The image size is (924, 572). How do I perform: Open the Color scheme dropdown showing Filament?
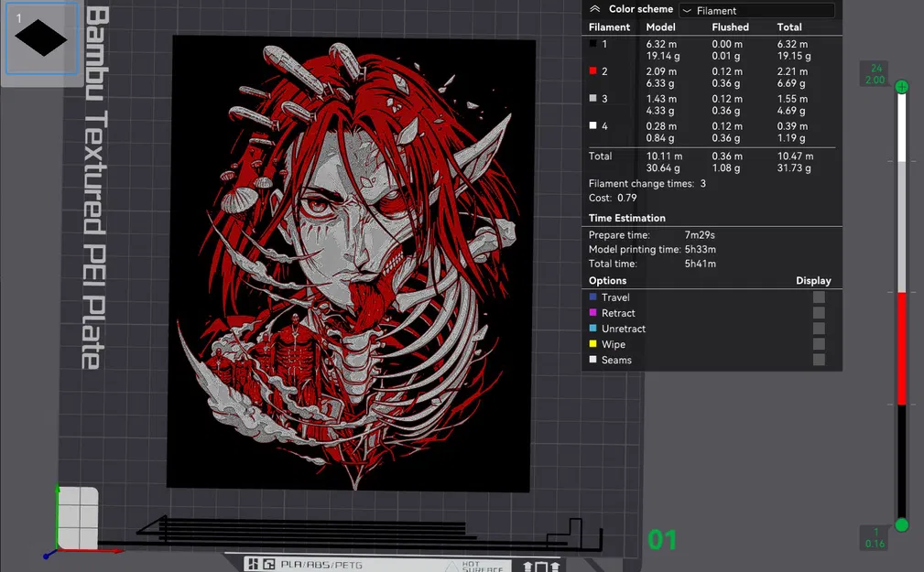coord(756,9)
